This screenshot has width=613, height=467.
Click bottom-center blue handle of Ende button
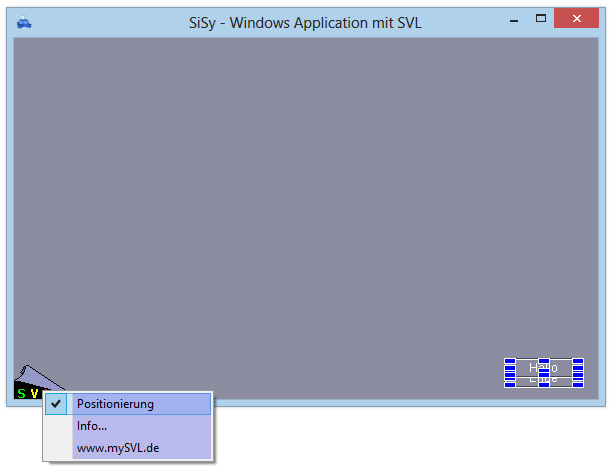544,385
